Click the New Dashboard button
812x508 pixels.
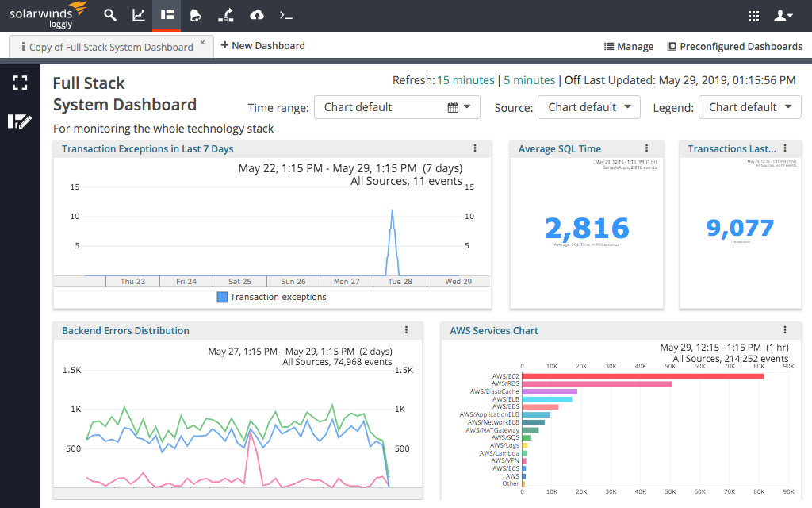[262, 46]
